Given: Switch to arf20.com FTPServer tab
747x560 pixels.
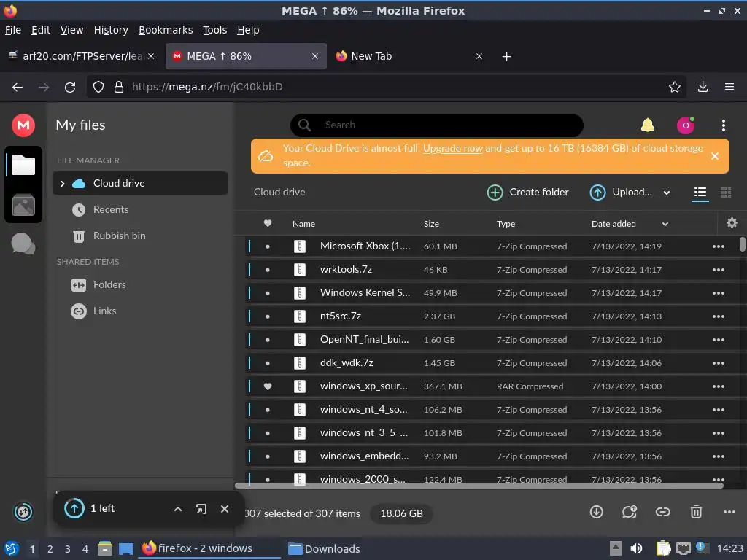Looking at the screenshot, I should click(82, 56).
